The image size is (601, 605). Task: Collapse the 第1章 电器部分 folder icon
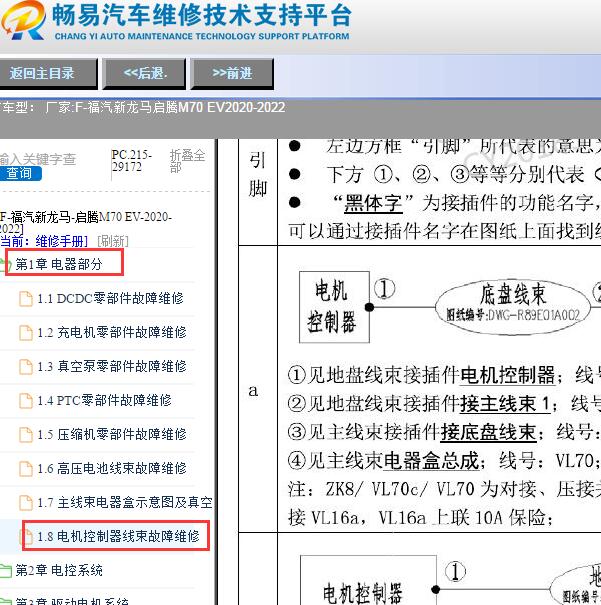(5, 264)
